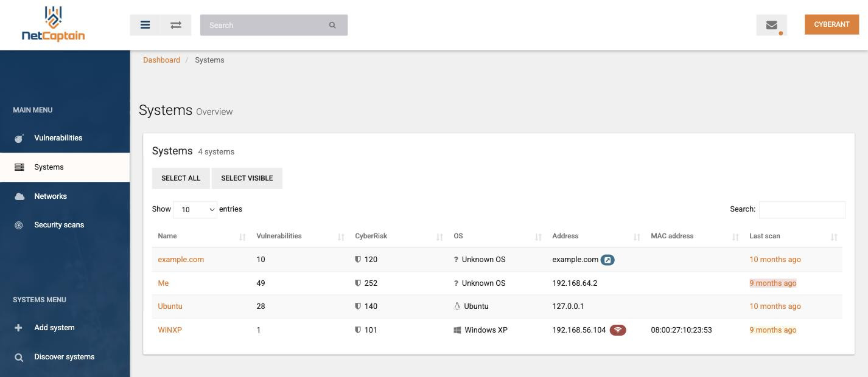Open the mail envelope notifications icon
This screenshot has width=868, height=377.
click(x=771, y=25)
